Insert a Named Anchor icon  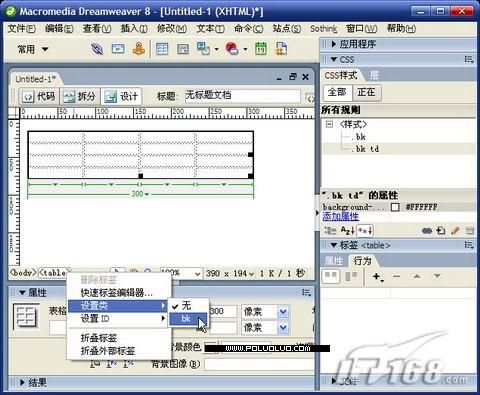point(139,49)
